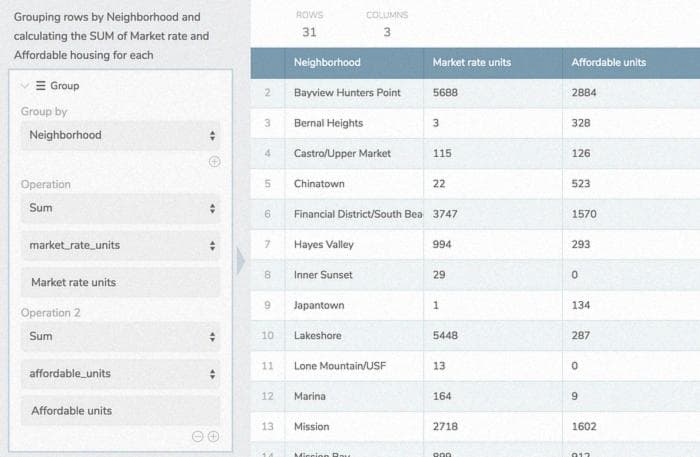Click affordable units value 2884
Screen dimensions: 700x457
point(584,93)
